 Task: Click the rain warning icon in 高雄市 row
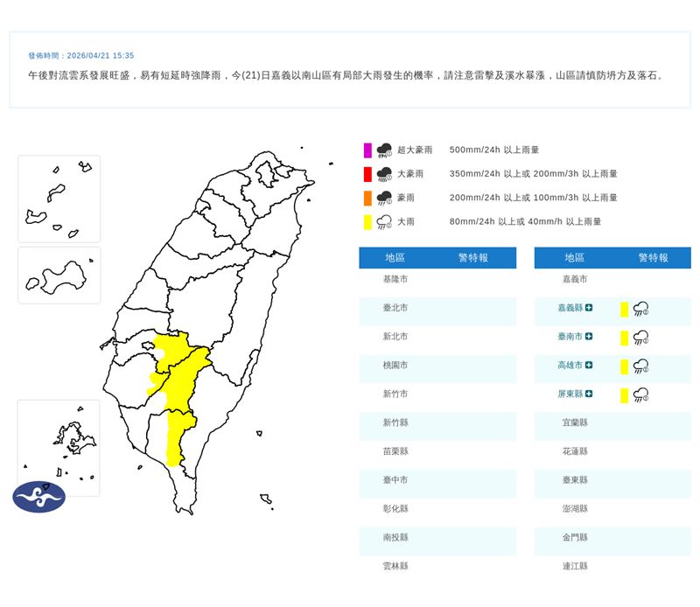(x=640, y=366)
